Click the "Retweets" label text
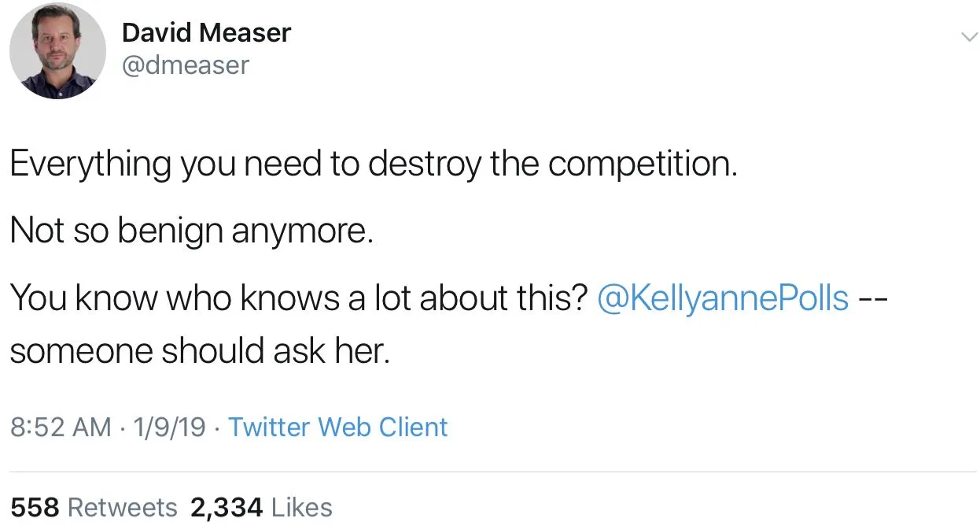The height and width of the screenshot is (529, 980). point(123,507)
